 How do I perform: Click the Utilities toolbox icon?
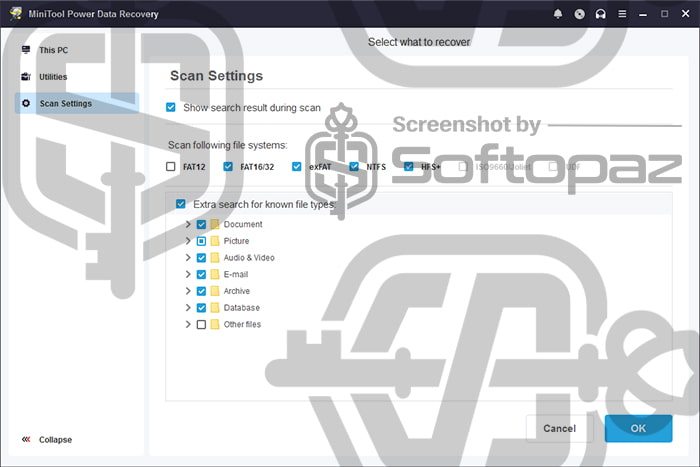[26, 76]
